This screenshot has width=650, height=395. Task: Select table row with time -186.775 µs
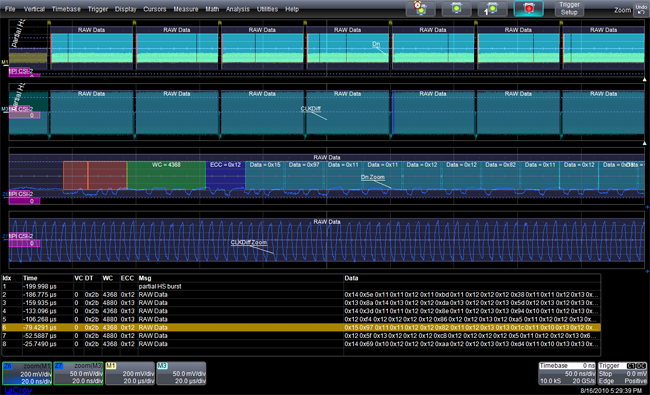(x=301, y=295)
